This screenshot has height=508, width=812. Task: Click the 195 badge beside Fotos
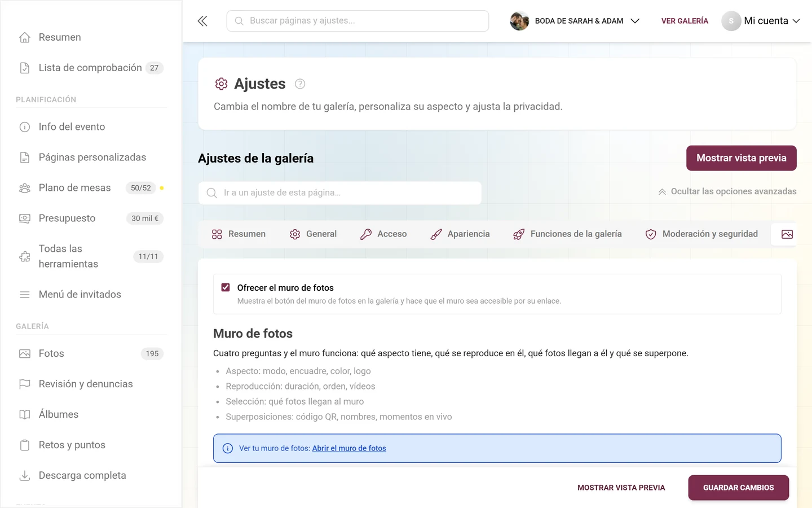click(152, 354)
